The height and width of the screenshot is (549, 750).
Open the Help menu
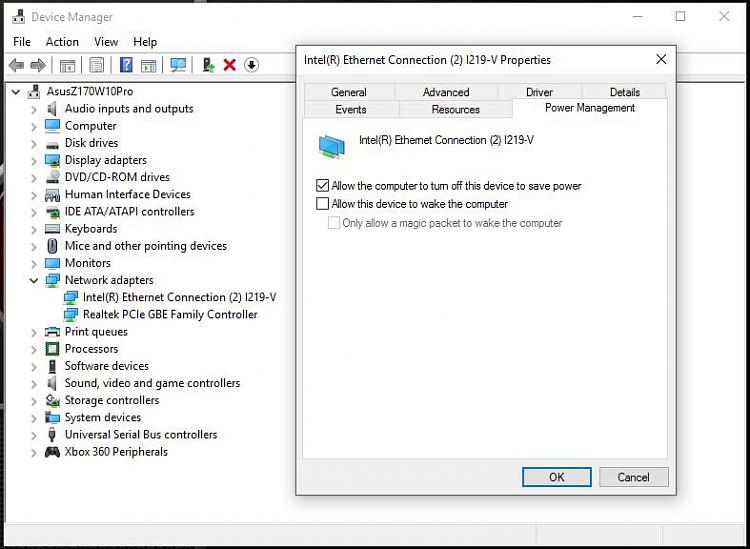click(x=144, y=42)
